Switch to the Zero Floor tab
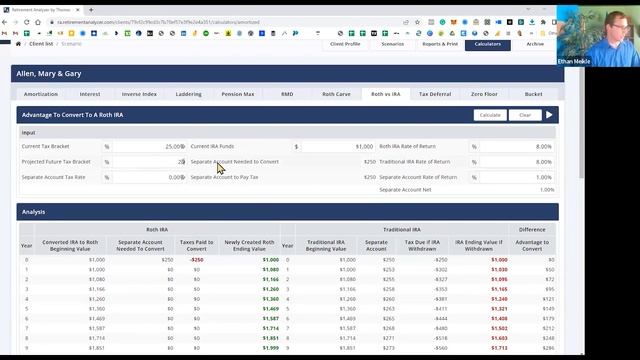The height and width of the screenshot is (360, 640). click(x=484, y=94)
